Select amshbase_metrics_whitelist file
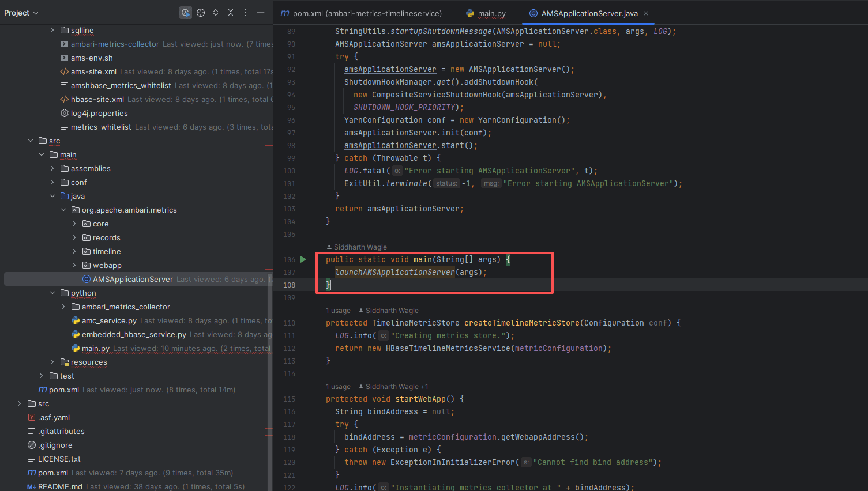The height and width of the screenshot is (491, 868). (121, 85)
